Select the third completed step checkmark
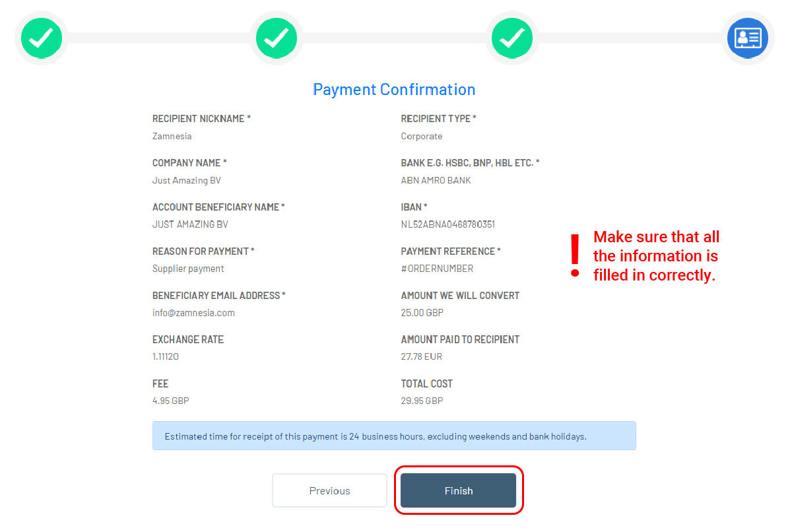The width and height of the screenshot is (792, 532). (x=511, y=38)
